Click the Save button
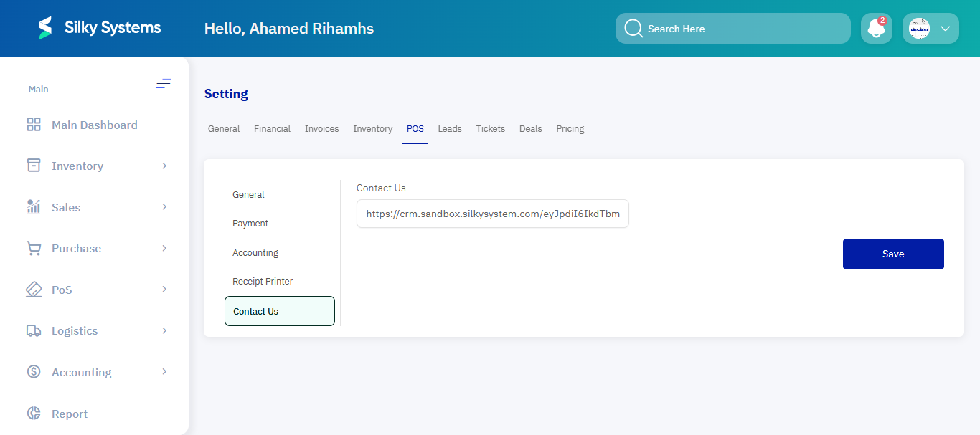980x435 pixels. 893,254
